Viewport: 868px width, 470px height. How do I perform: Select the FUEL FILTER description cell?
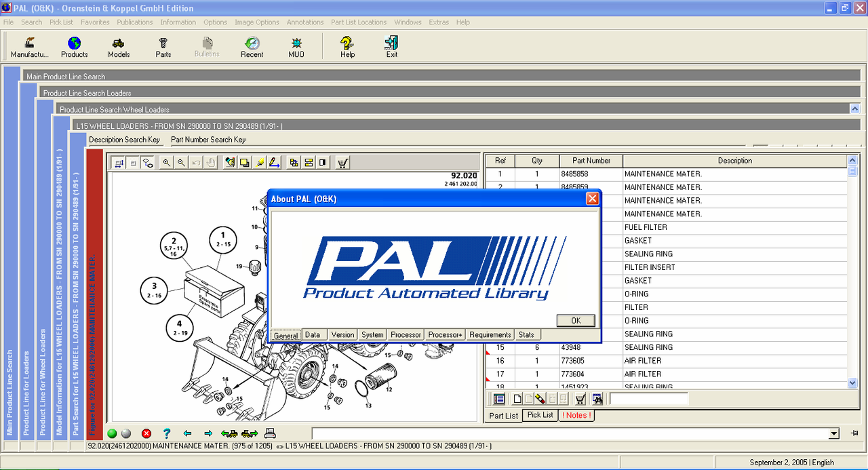tap(735, 227)
